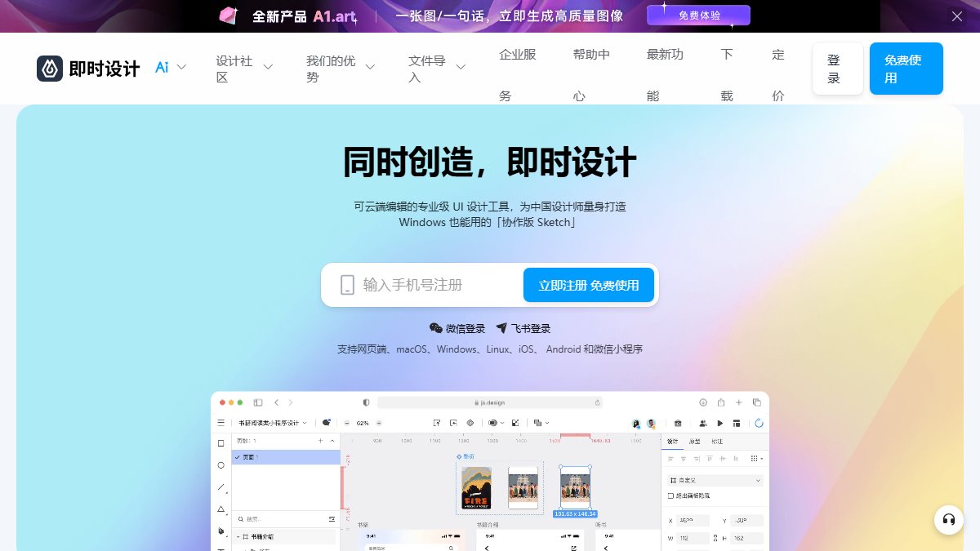Click the blue 免费使用 header button

[x=906, y=69]
